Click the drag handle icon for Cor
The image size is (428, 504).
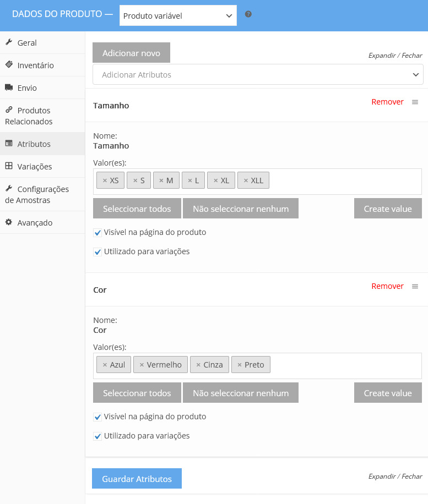(415, 286)
